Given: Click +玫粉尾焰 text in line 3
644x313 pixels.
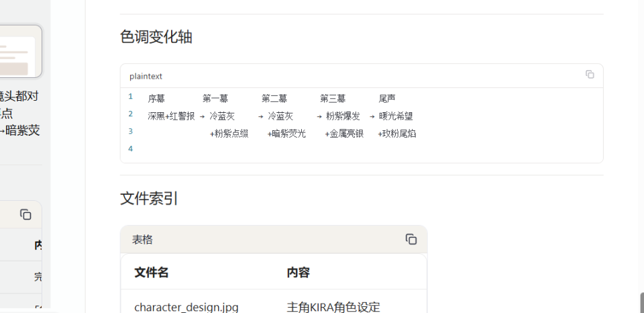Looking at the screenshot, I should (x=397, y=134).
